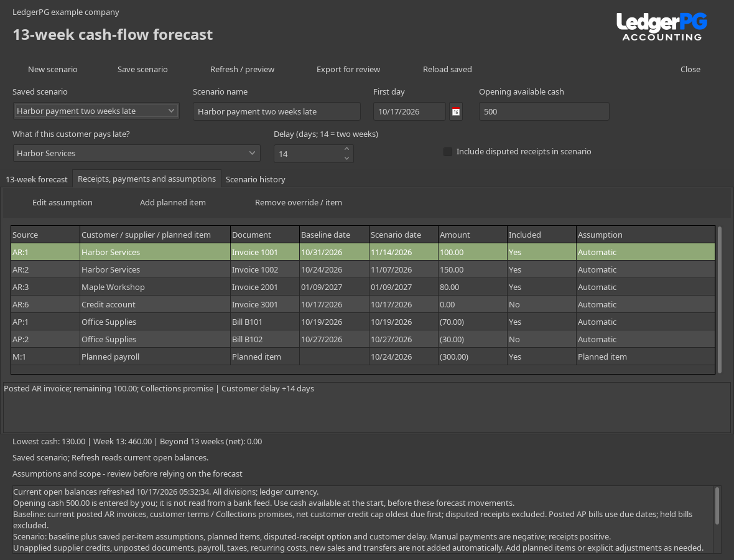
Task: Click the Invoice 1002 cell
Action: [x=265, y=269]
